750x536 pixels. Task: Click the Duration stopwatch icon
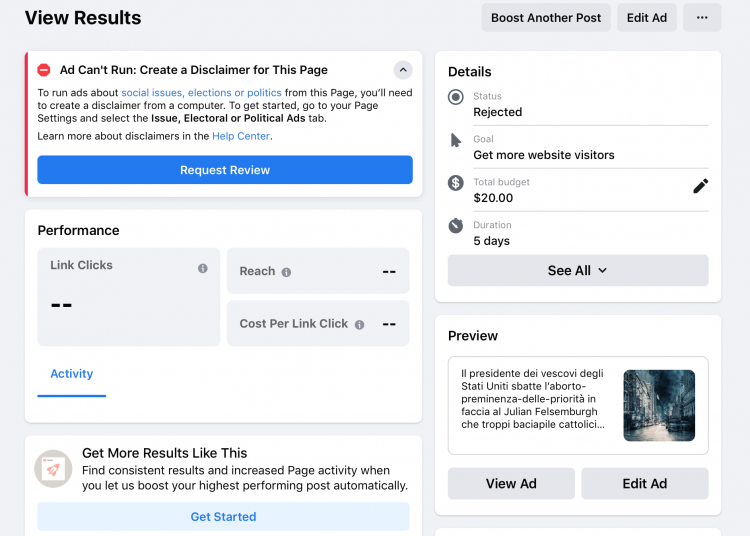click(456, 226)
